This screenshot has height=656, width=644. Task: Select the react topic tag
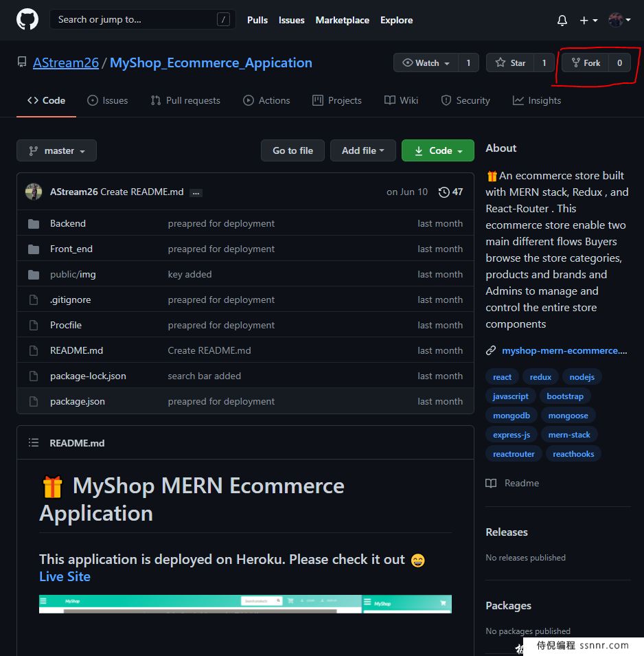coord(503,377)
